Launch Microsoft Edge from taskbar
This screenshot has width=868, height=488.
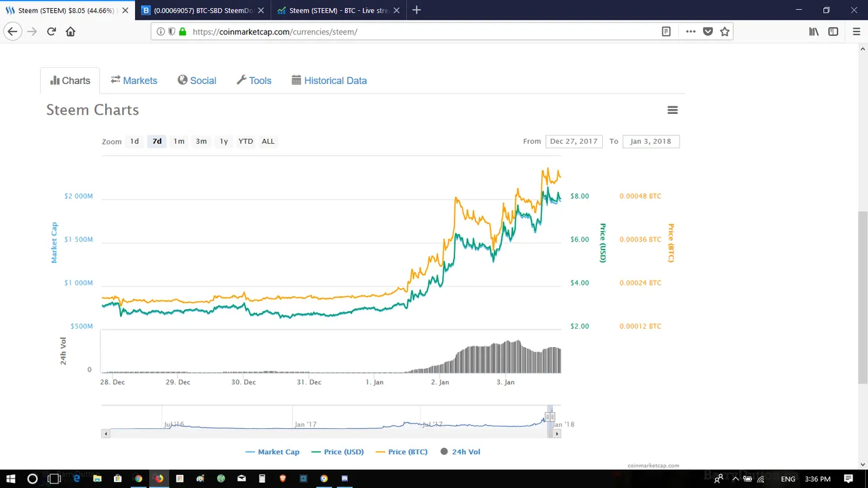(77, 479)
